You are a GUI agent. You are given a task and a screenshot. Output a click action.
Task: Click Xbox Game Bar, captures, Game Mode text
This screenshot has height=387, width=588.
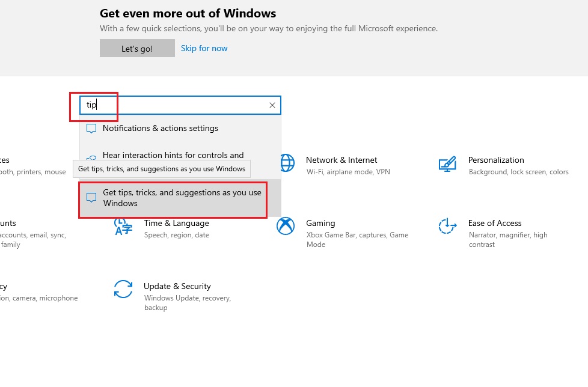click(357, 240)
